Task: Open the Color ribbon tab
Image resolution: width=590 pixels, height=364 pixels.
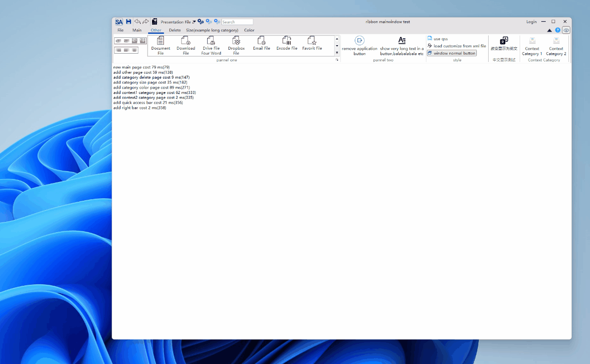Action: (249, 30)
